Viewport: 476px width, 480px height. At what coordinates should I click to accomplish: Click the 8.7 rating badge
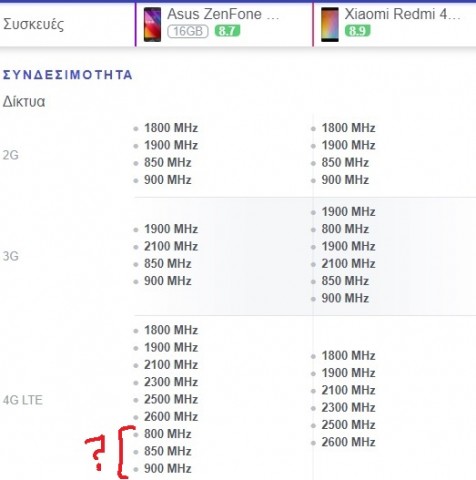pyautogui.click(x=227, y=31)
